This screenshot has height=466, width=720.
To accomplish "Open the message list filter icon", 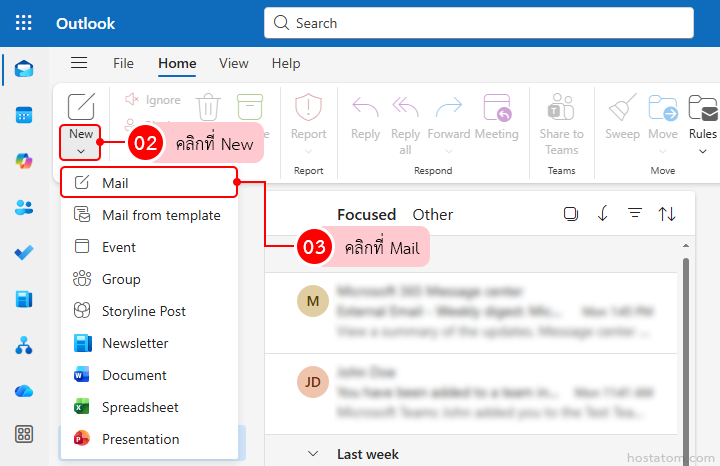I will click(x=635, y=213).
